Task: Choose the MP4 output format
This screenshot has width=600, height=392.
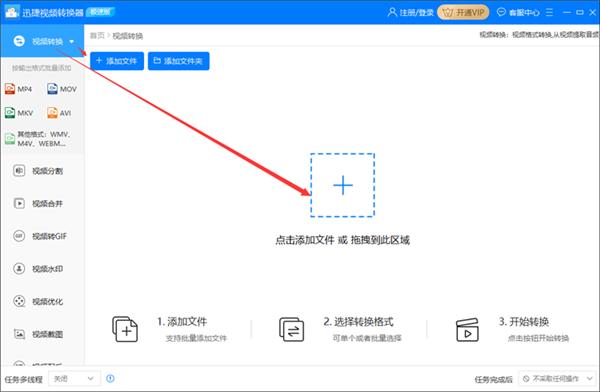Action: pyautogui.click(x=18, y=89)
